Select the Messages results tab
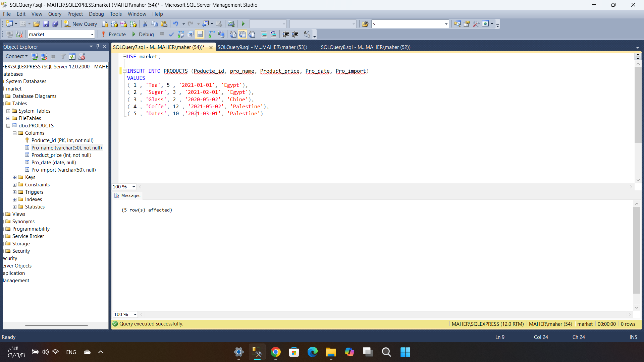 point(127,196)
